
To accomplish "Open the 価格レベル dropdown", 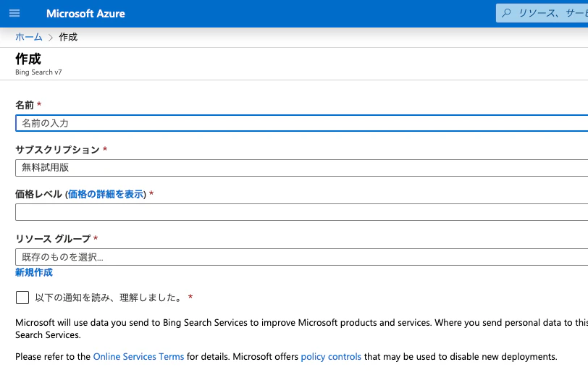I will tap(301, 212).
